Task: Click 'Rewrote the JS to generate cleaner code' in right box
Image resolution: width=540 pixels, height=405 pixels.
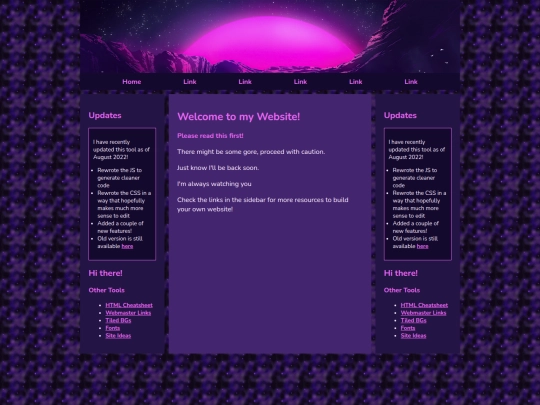Action: point(415,178)
